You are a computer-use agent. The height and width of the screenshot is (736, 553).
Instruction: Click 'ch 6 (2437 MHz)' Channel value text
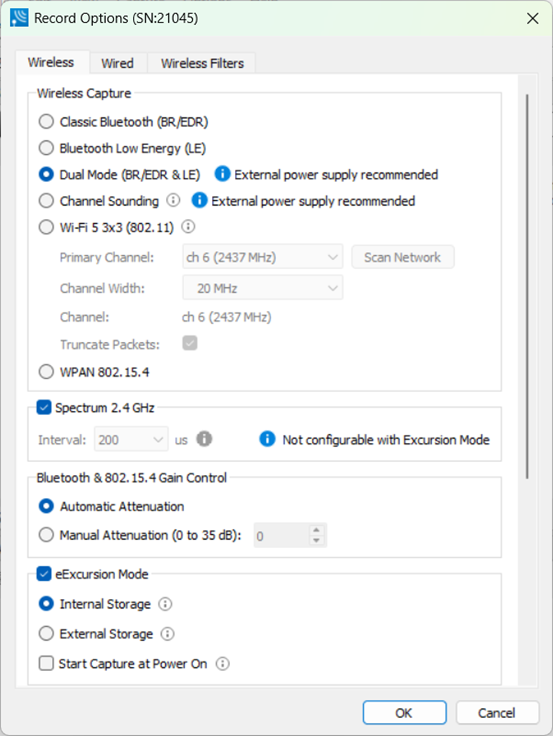pos(227,317)
